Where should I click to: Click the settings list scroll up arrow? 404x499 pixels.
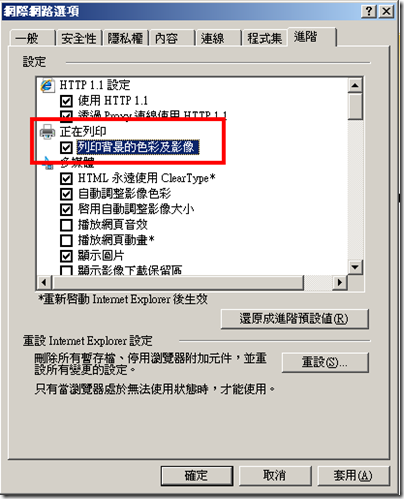click(355, 85)
